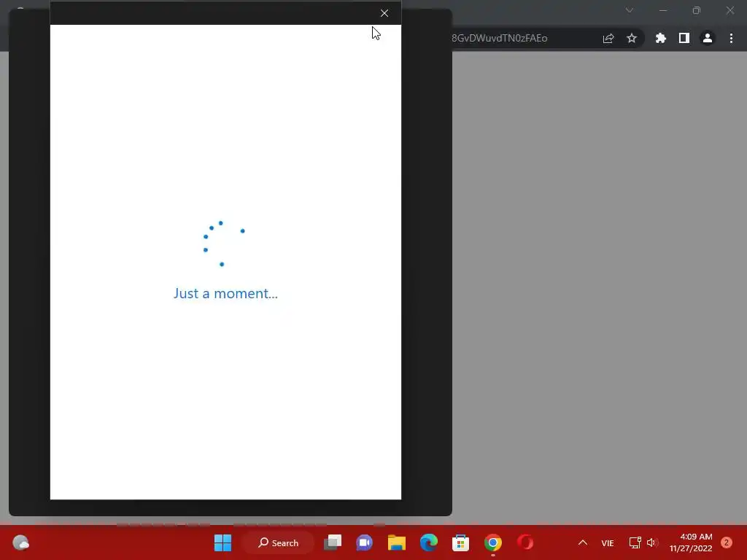Show hidden system tray icons
The height and width of the screenshot is (560, 747).
tap(583, 542)
